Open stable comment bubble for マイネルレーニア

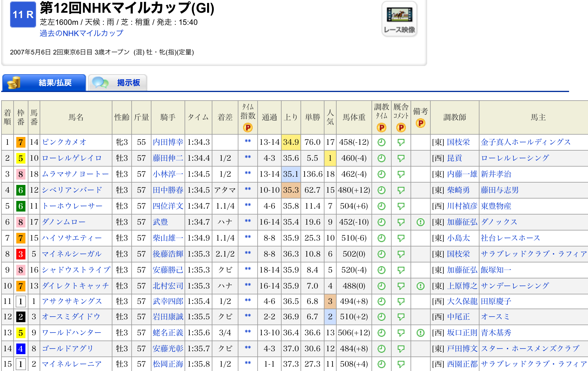(x=401, y=364)
